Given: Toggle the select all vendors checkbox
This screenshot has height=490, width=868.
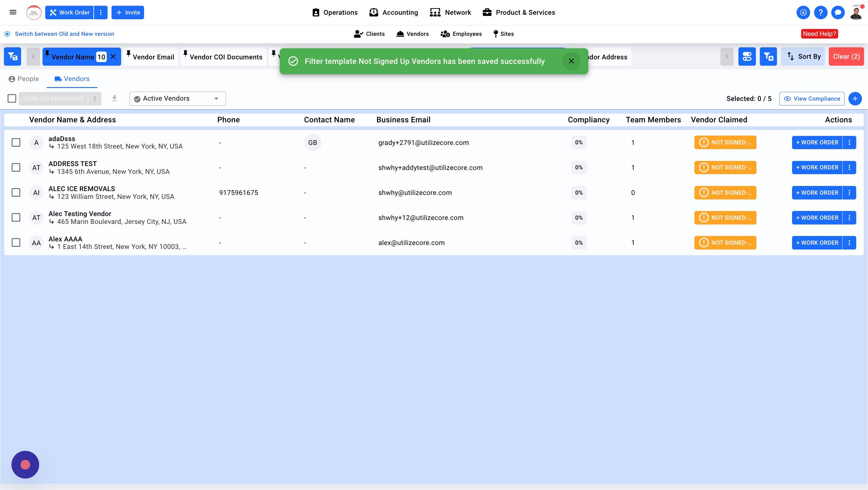Looking at the screenshot, I should pos(12,99).
